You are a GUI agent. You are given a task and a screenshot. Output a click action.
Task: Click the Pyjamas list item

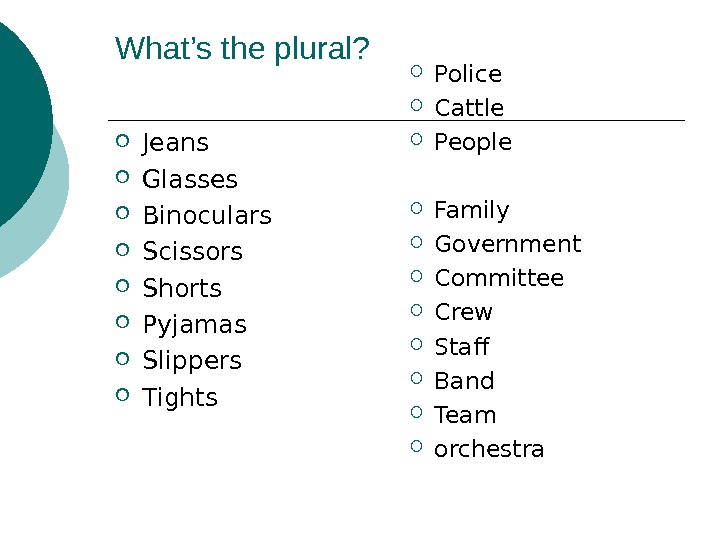click(x=194, y=325)
